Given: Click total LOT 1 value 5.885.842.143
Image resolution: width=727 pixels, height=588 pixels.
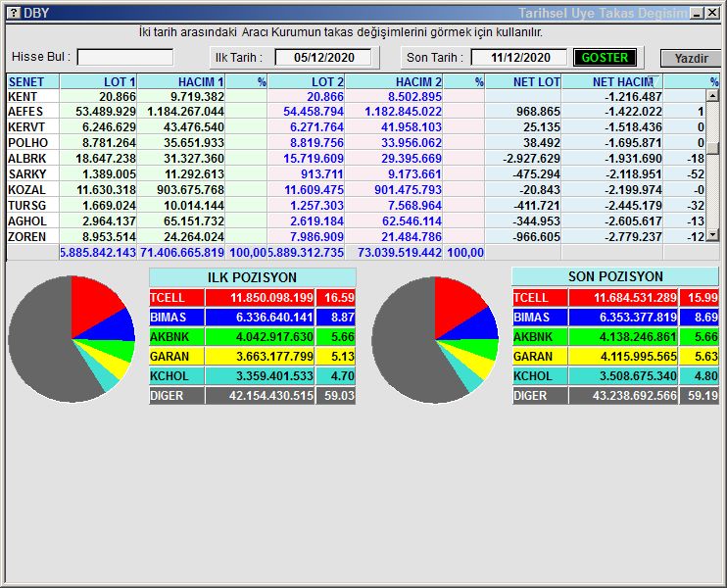Looking at the screenshot, I should pos(98,253).
